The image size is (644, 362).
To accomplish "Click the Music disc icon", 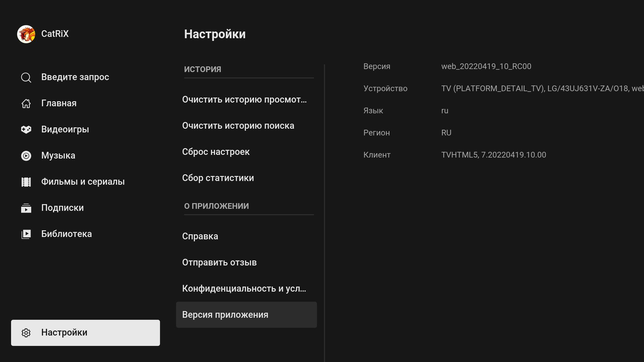I will tap(26, 156).
